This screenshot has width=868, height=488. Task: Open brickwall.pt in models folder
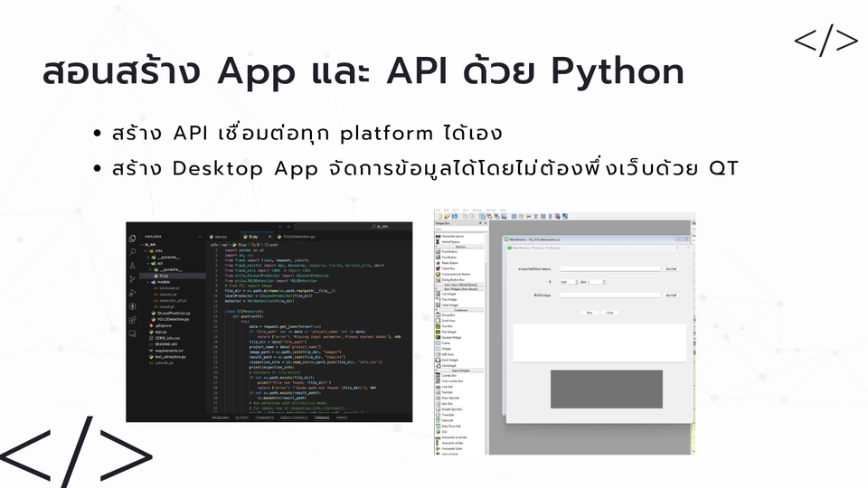166,288
